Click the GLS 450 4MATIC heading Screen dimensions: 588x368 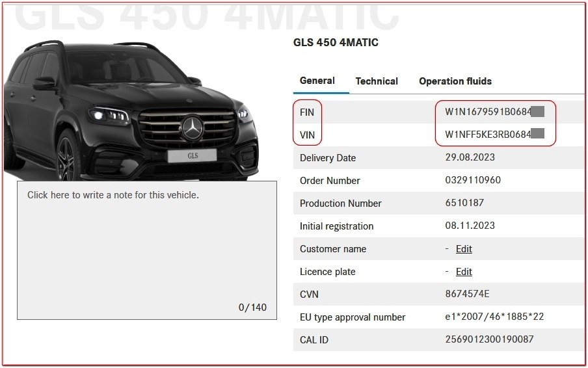click(336, 42)
